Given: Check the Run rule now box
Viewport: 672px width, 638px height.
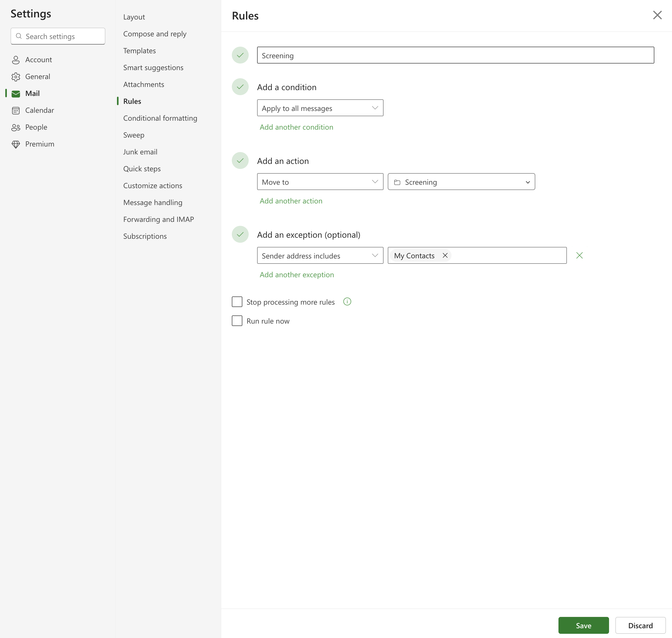Looking at the screenshot, I should [x=237, y=321].
